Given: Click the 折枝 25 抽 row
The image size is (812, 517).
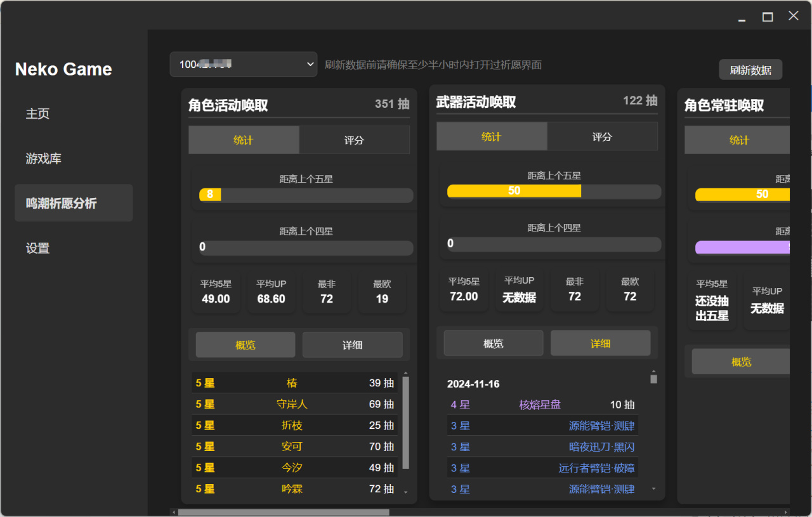Looking at the screenshot, I should 295,425.
